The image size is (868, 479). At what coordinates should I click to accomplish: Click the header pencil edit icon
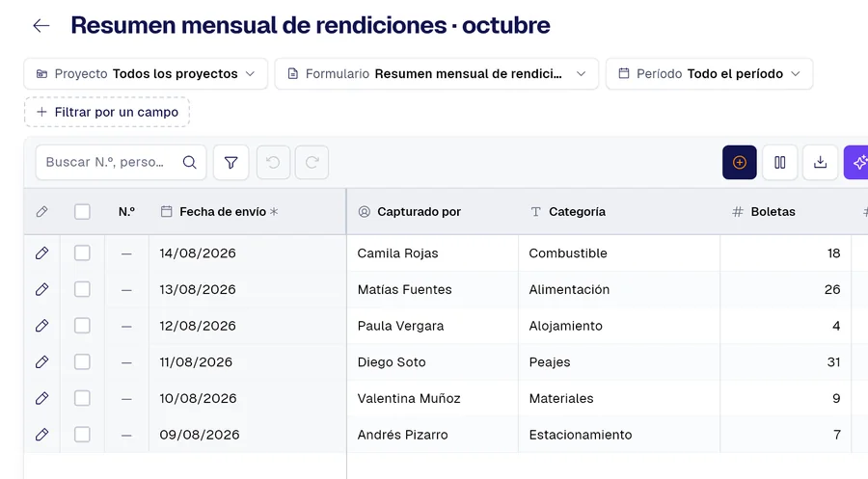click(x=41, y=212)
